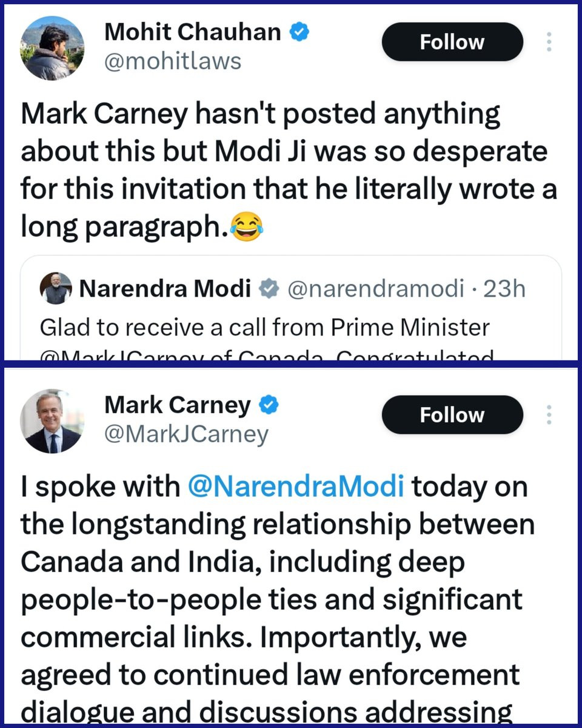Click the Mark Carney display name

[177, 405]
